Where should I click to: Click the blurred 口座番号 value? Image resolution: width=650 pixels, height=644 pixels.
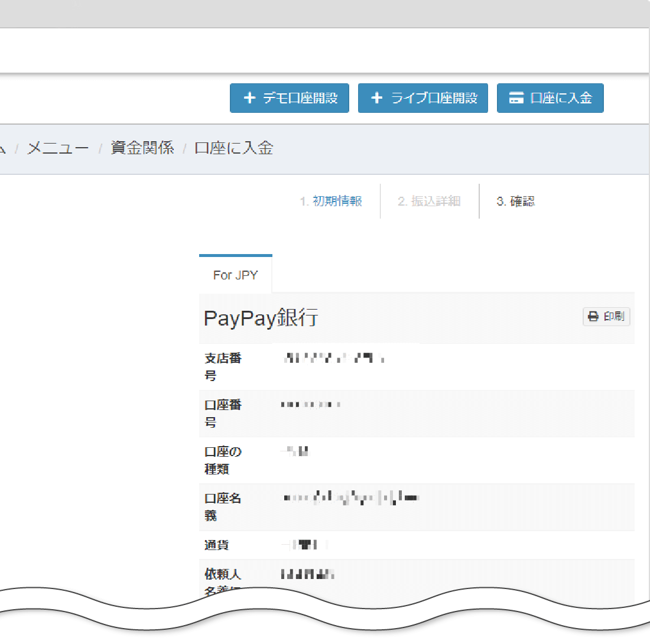(x=311, y=405)
